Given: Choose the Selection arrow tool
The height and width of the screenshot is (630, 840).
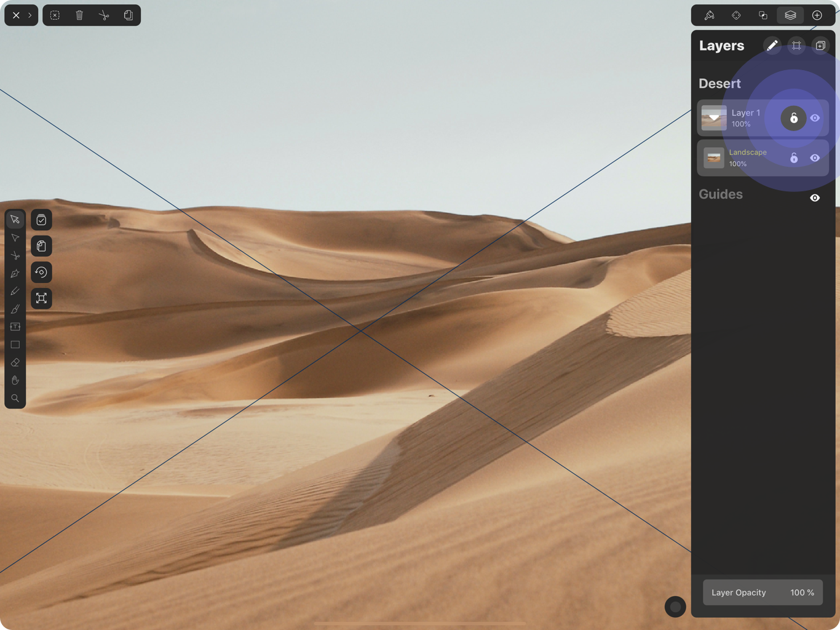Looking at the screenshot, I should 15,220.
